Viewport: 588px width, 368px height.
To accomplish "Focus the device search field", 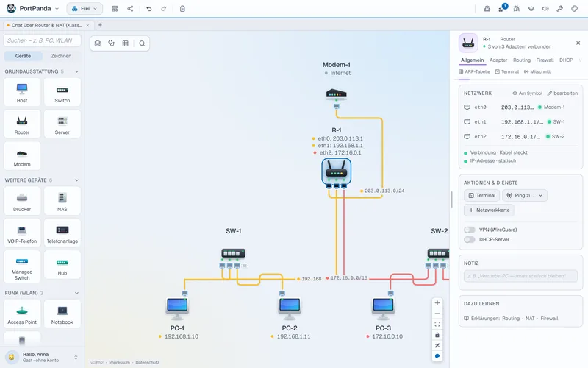I will [42, 40].
